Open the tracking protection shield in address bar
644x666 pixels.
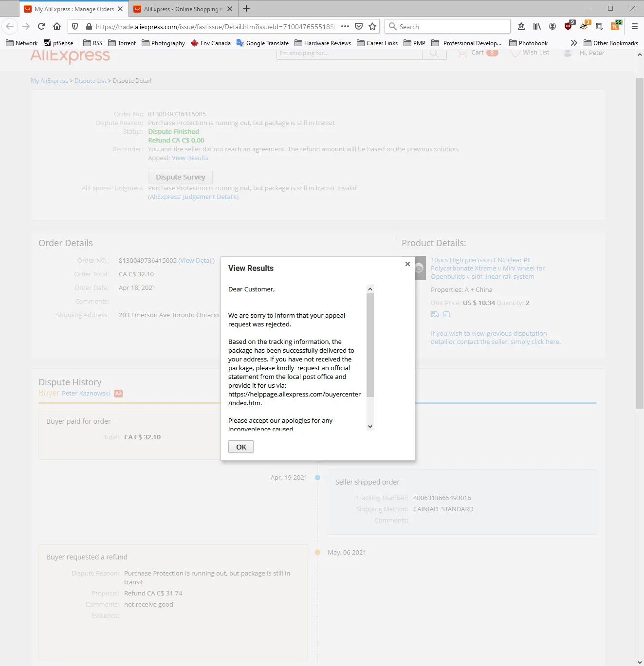point(75,26)
